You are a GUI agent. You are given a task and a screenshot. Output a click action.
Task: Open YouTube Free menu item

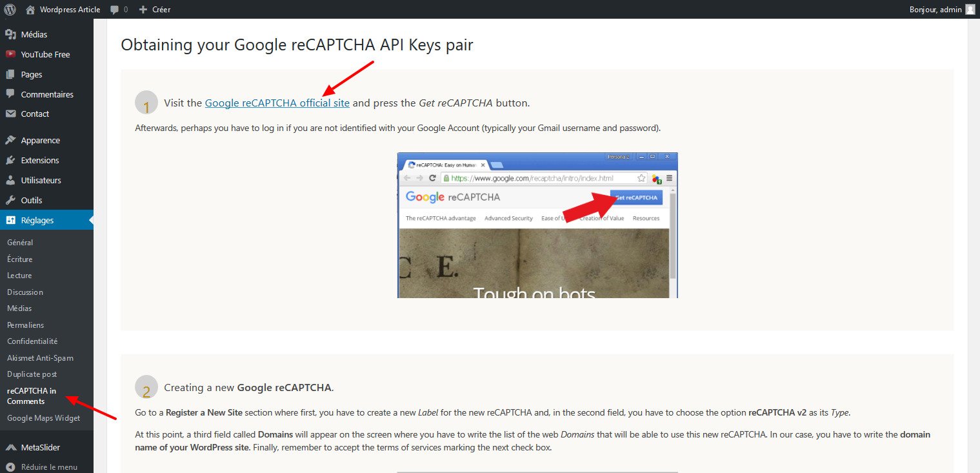point(46,54)
